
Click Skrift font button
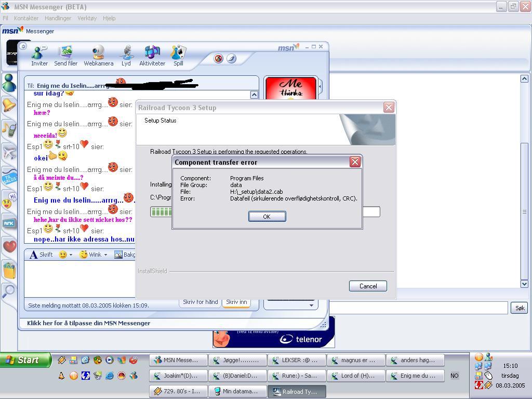click(41, 255)
